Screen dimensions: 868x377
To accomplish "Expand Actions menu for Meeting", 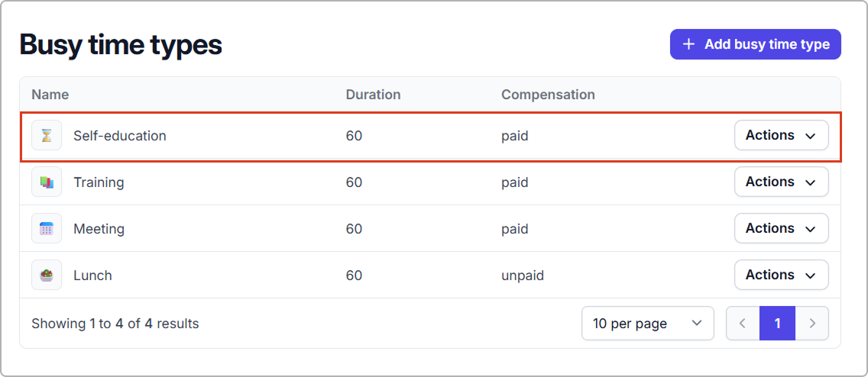I will tap(781, 229).
